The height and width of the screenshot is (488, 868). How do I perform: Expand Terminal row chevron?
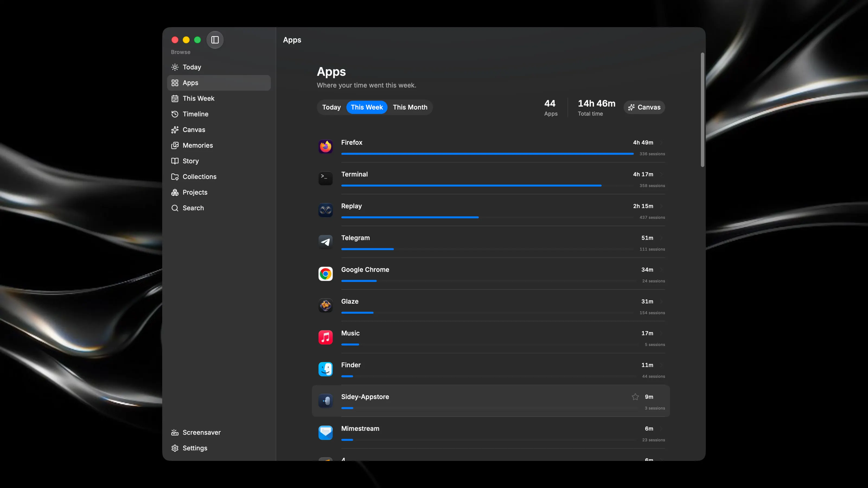pyautogui.click(x=661, y=174)
